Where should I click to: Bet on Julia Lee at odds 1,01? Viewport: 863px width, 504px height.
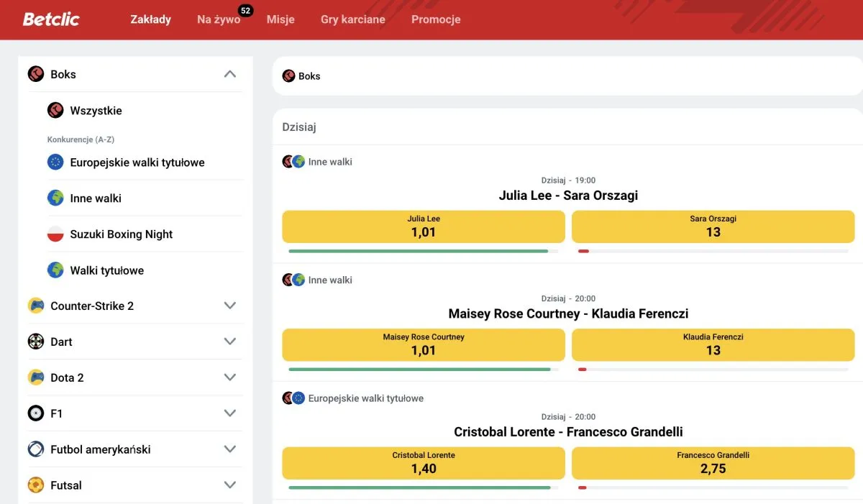(x=424, y=226)
